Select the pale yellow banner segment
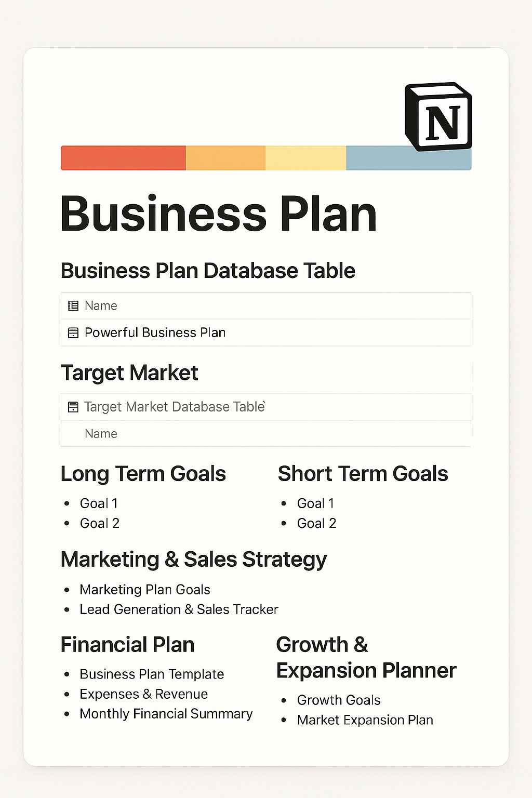532x798 pixels. coord(305,158)
